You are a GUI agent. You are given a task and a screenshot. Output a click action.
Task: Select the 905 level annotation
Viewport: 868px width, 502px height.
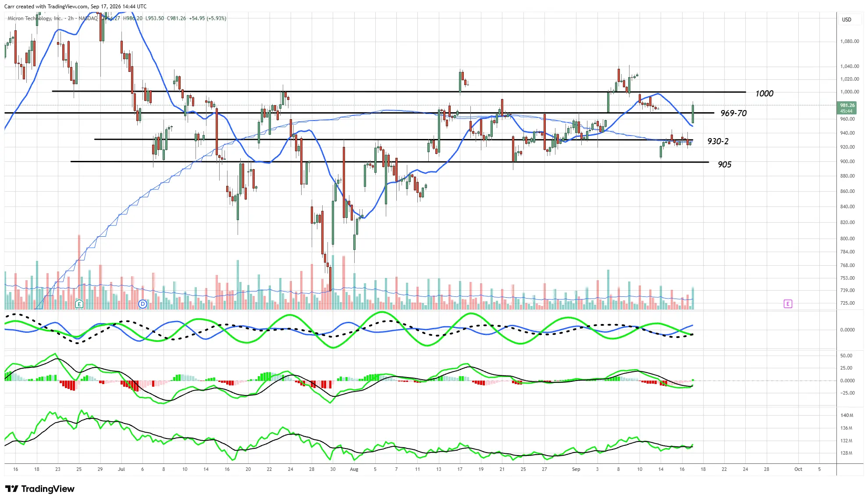click(x=725, y=164)
